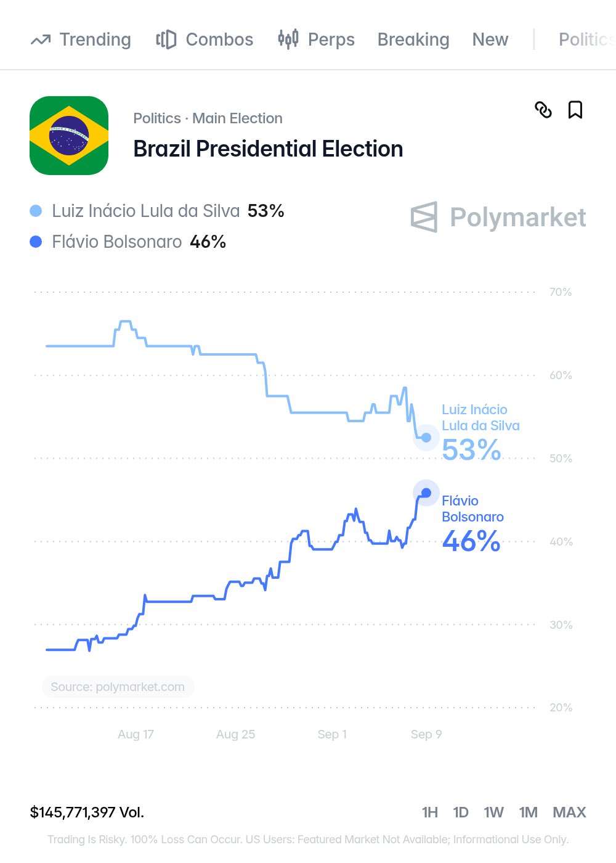Copy the market link icon
This screenshot has width=616, height=863.
coord(543,110)
